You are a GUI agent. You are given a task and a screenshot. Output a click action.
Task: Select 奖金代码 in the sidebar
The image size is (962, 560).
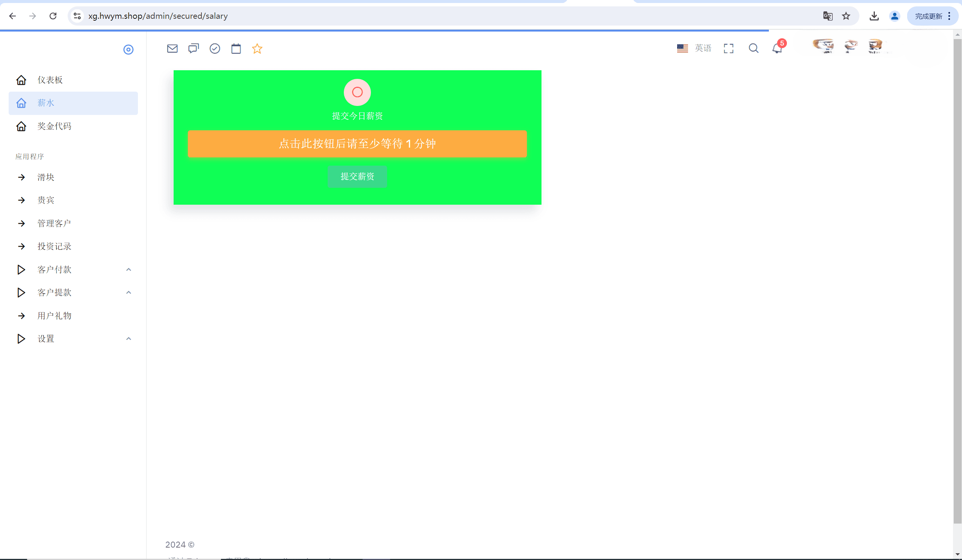click(54, 126)
